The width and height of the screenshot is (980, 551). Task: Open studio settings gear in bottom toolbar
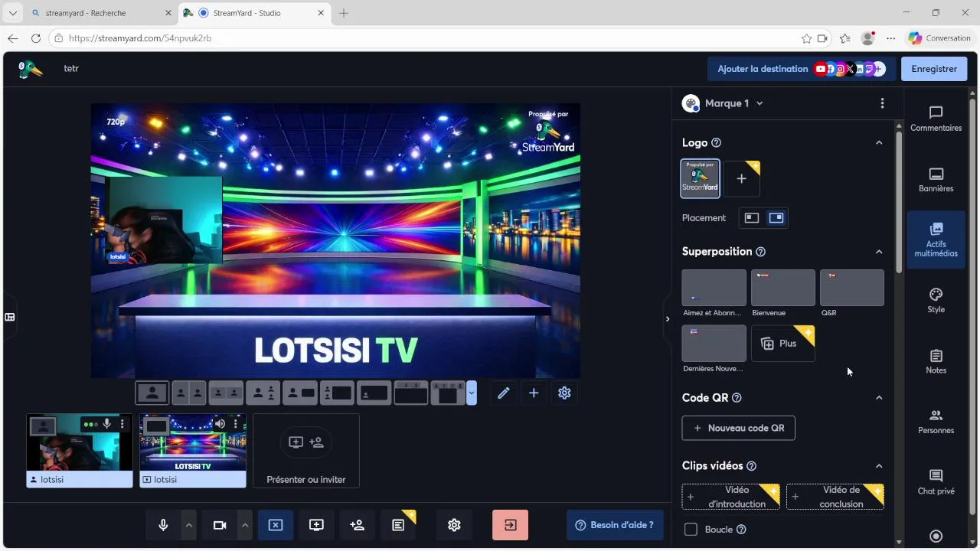[454, 525]
